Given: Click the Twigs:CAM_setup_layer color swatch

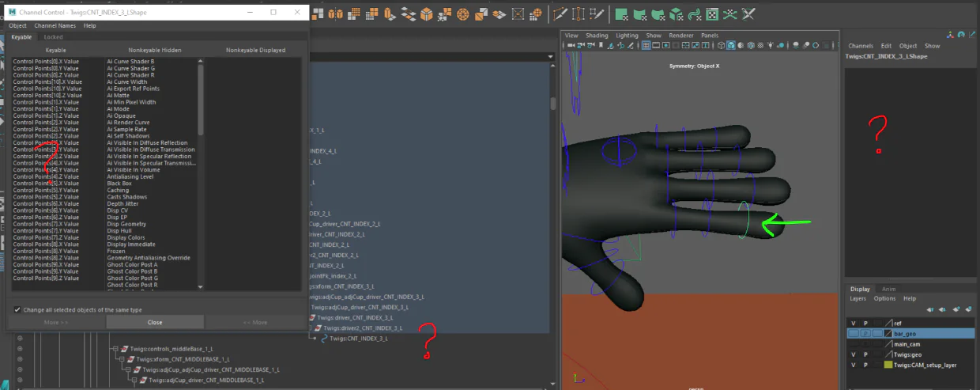Looking at the screenshot, I should (888, 365).
